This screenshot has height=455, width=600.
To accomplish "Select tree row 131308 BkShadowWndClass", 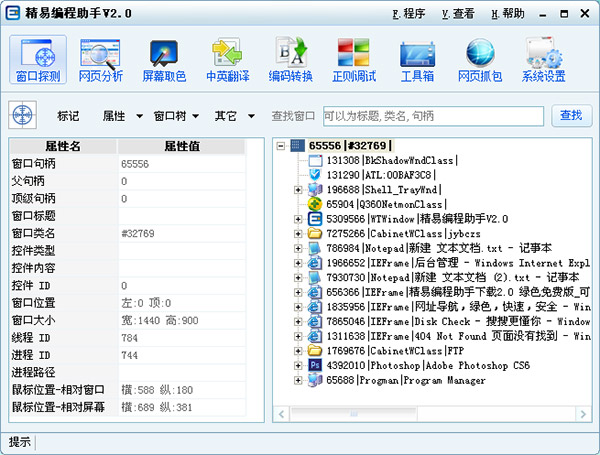I will (x=392, y=160).
